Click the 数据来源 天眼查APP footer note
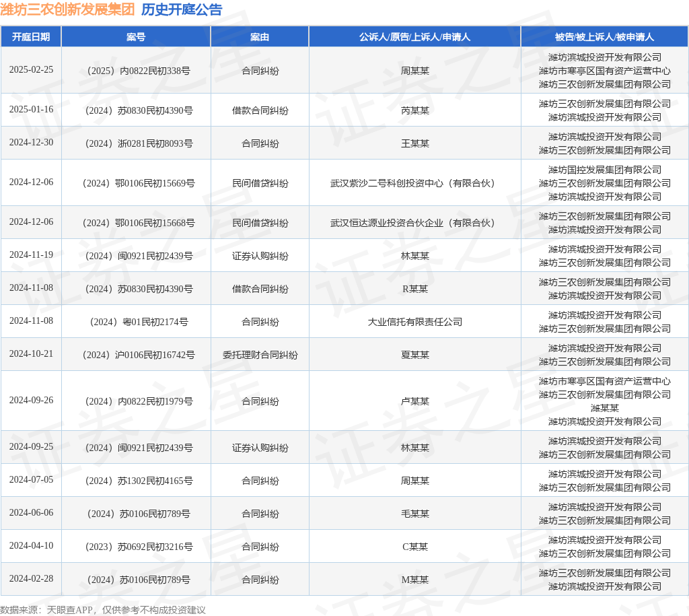689x616 pixels. (103, 610)
